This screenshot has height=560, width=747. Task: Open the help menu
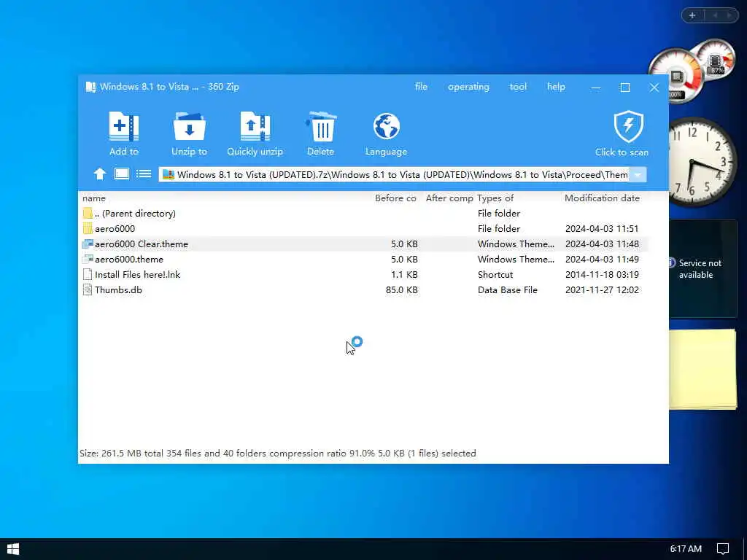click(556, 87)
